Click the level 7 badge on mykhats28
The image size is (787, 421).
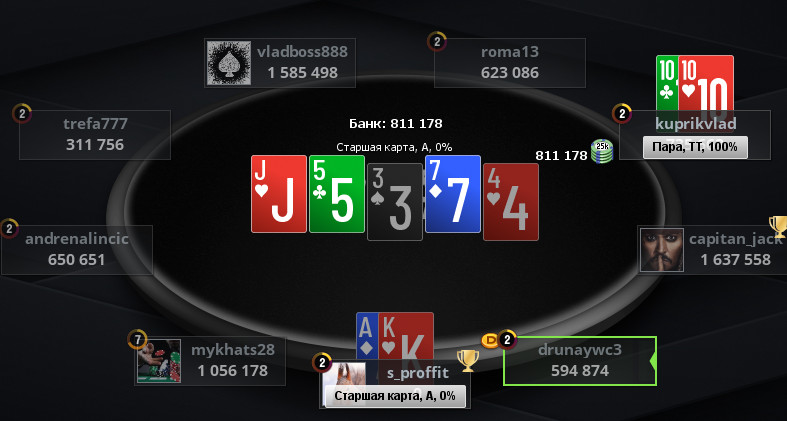[137, 339]
